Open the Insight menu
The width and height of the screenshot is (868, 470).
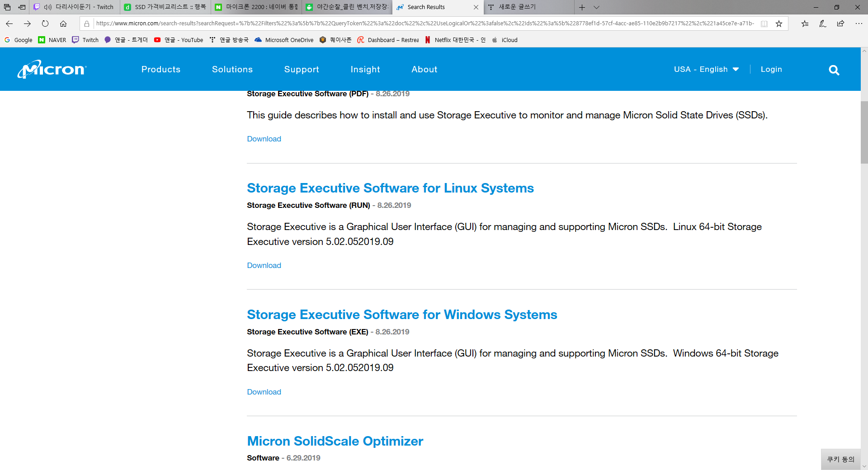click(x=365, y=69)
